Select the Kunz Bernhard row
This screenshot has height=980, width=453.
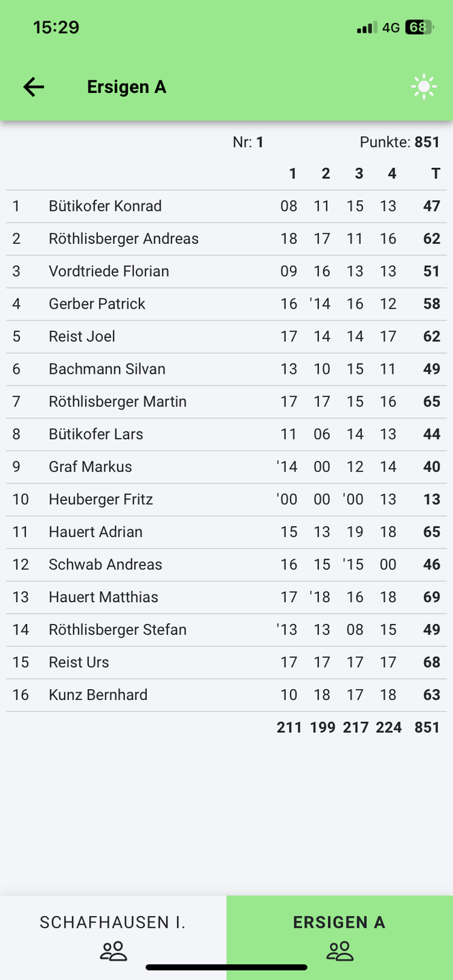[x=98, y=695]
